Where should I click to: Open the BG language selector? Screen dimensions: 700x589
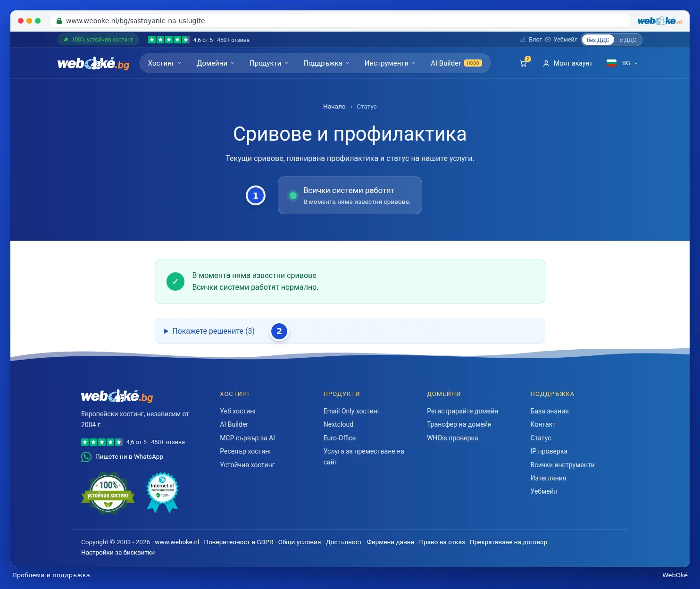click(x=622, y=63)
